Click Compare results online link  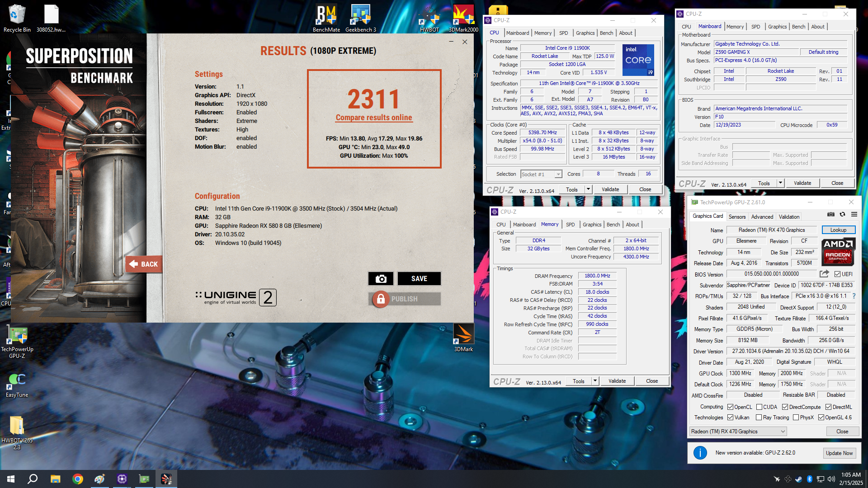click(374, 117)
